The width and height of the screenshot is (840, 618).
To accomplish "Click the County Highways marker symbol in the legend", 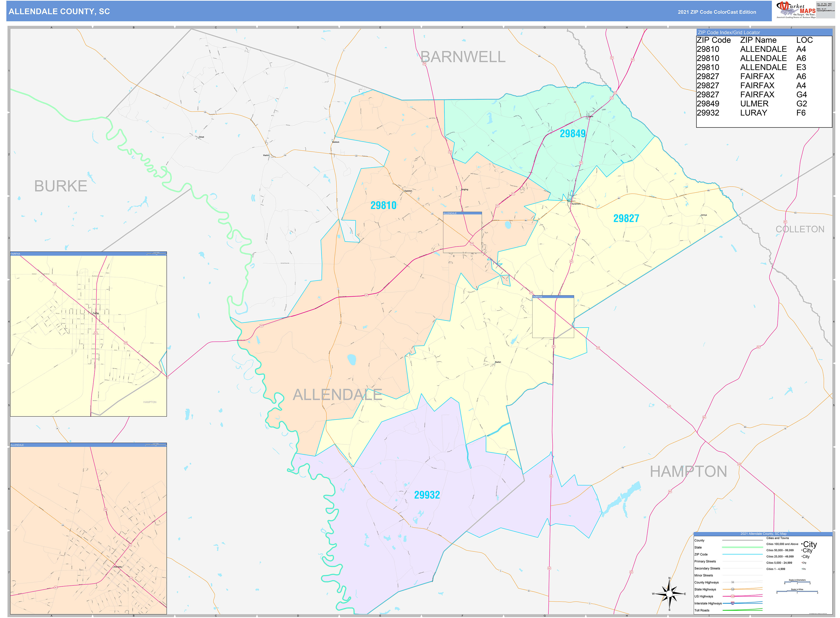I will coord(733,582).
